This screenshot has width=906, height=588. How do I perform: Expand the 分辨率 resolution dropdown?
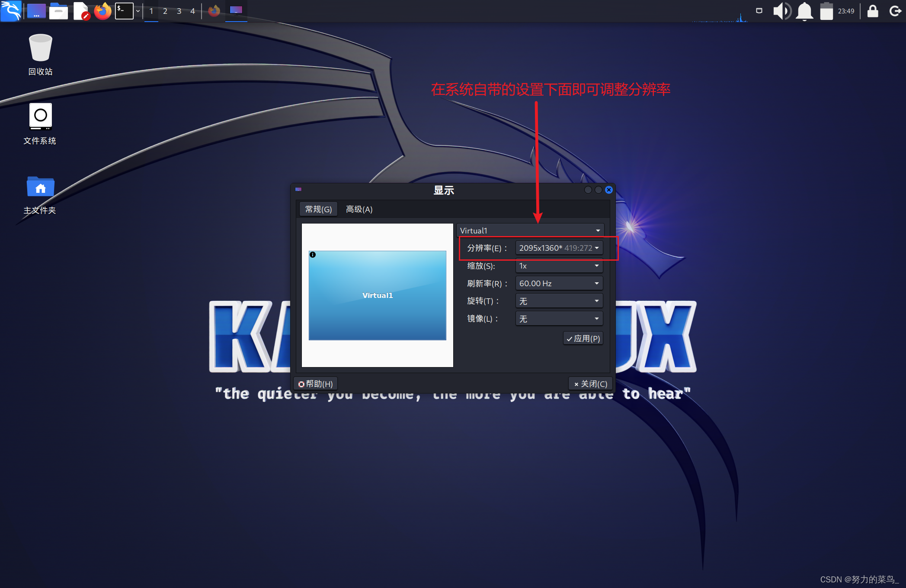(x=559, y=248)
